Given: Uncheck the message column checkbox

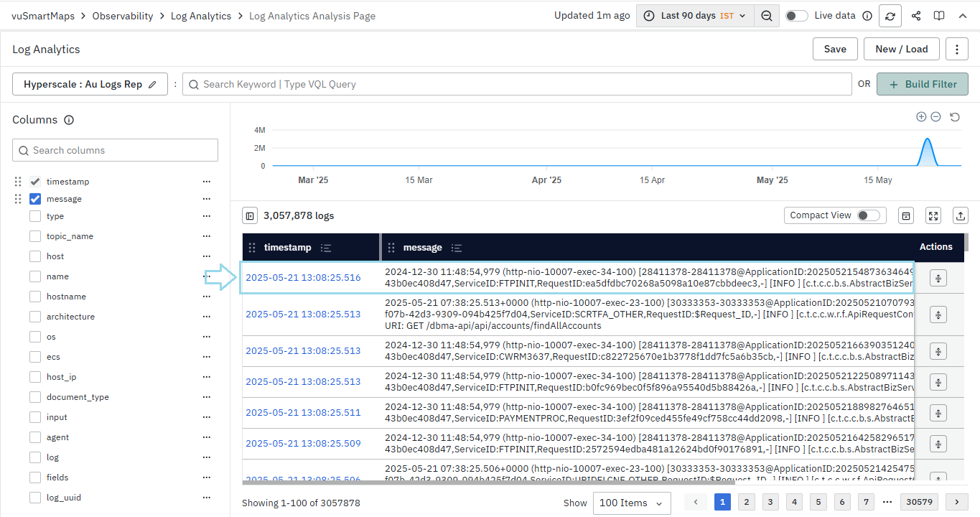Looking at the screenshot, I should click(x=34, y=199).
